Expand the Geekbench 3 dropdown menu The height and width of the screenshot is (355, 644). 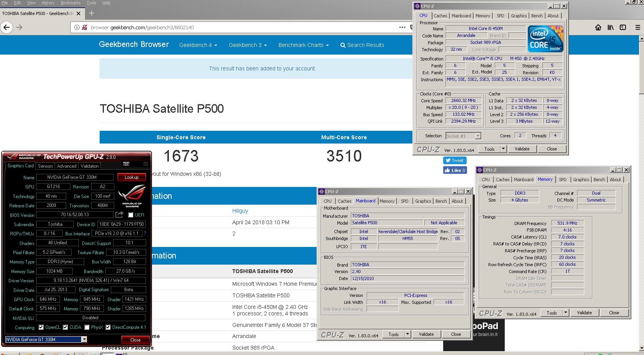[x=248, y=45]
